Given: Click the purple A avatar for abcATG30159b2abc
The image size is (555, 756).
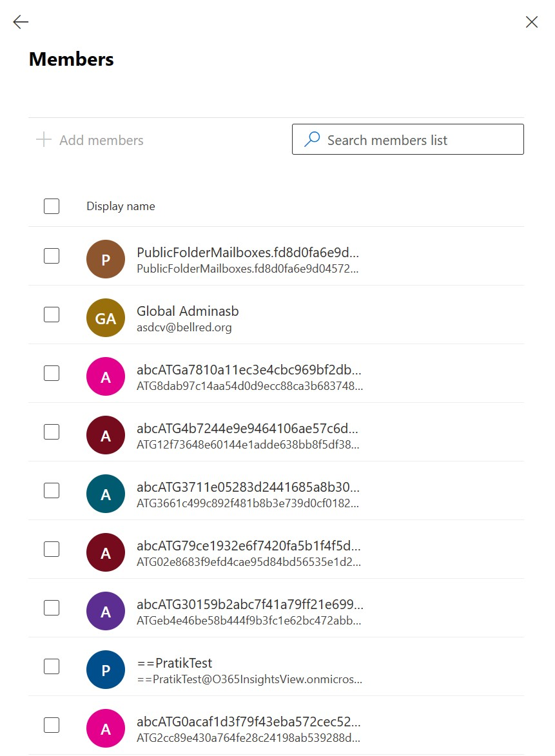Looking at the screenshot, I should 106,611.
